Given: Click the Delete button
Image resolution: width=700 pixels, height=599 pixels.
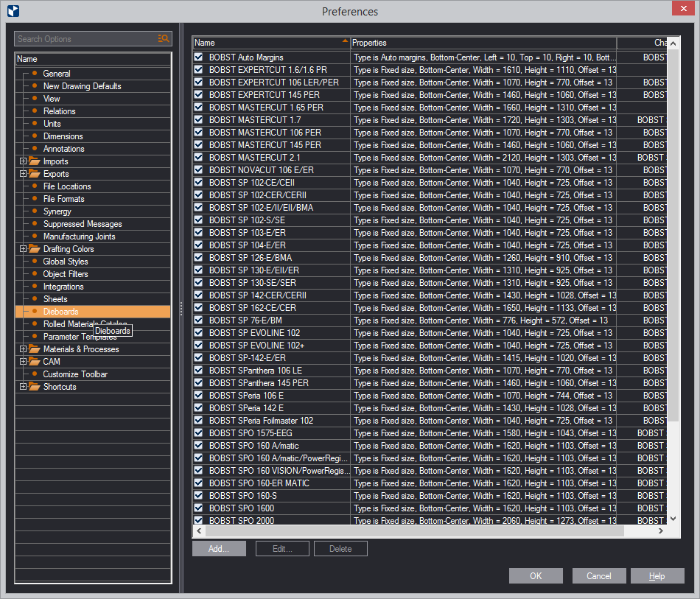Looking at the screenshot, I should point(340,549).
